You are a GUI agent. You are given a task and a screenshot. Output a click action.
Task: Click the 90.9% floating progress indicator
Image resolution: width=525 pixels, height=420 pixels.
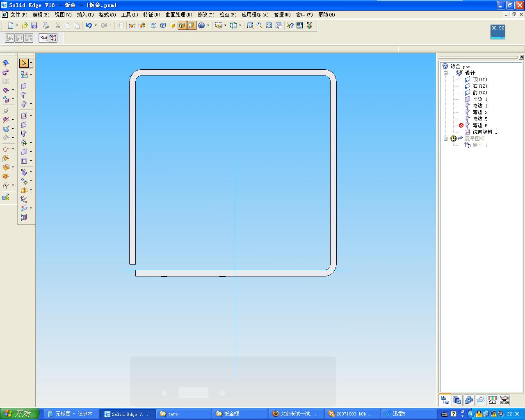(498, 32)
